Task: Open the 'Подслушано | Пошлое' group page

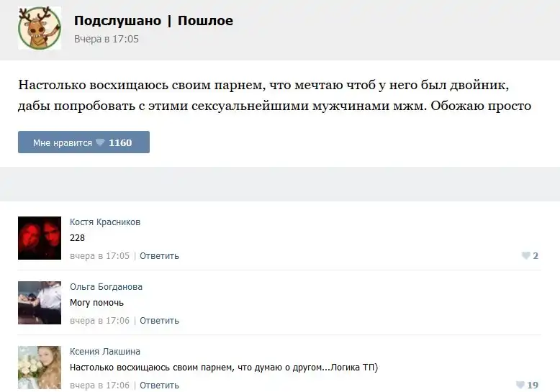Action: pyautogui.click(x=153, y=21)
